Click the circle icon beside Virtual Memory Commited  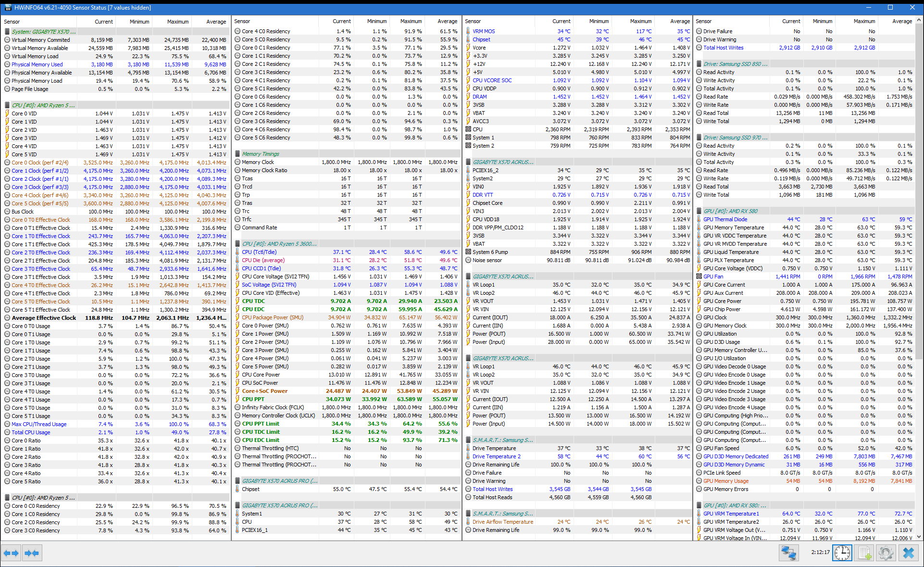click(x=7, y=40)
